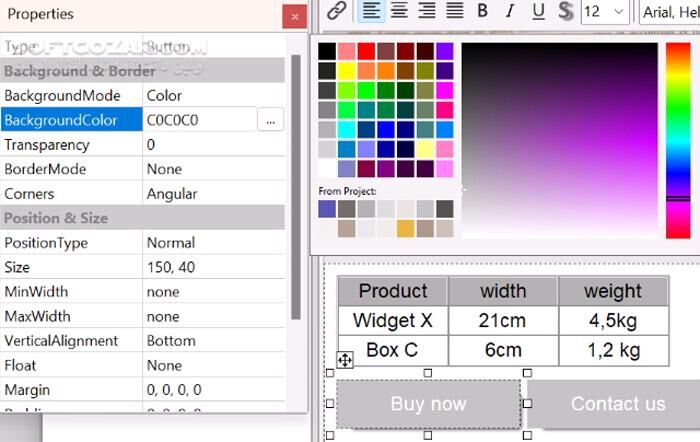Click the Buy now button
700x442 pixels.
tap(428, 404)
